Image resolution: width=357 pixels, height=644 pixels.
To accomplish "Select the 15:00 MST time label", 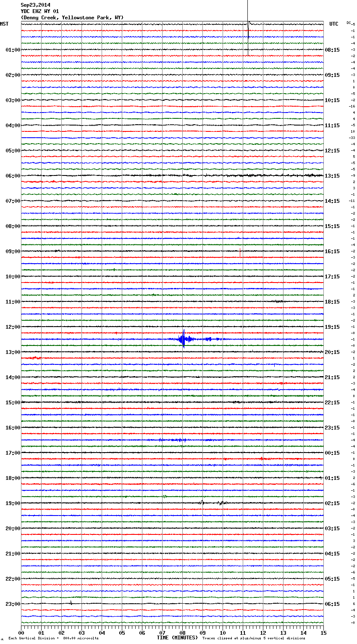I will coord(13,403).
